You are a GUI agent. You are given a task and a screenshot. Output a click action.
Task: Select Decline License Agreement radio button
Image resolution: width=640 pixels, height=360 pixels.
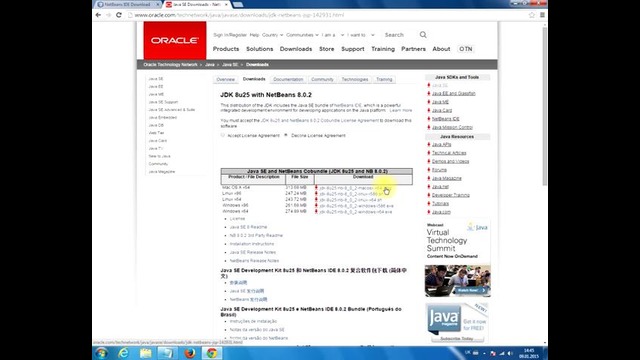pos(286,135)
